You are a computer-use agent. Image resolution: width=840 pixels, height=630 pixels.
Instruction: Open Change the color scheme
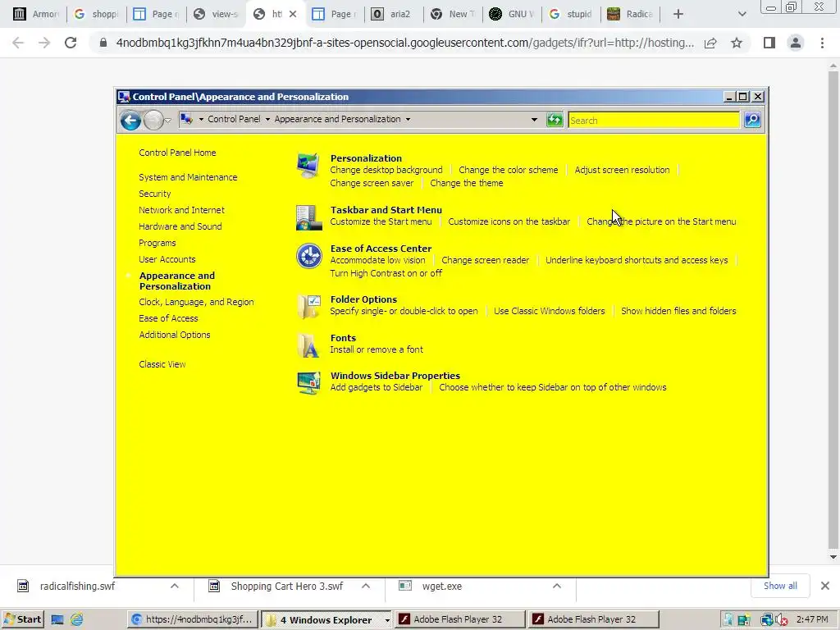(x=509, y=170)
